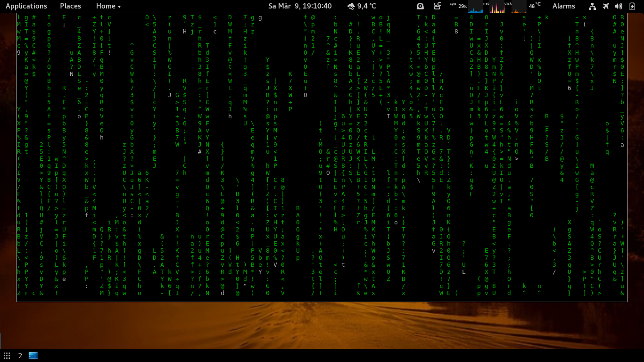Click the 48 °C temperature reading
Screen dimensions: 644x362
535,6
